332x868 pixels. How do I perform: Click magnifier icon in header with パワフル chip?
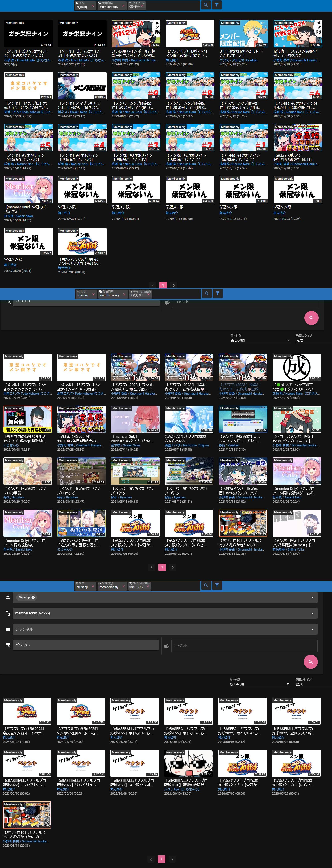(206, 585)
